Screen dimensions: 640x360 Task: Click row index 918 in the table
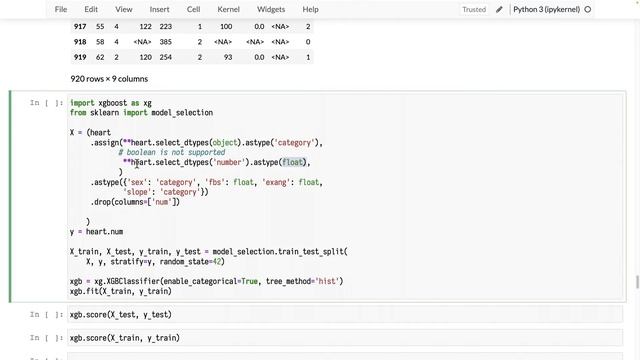(x=80, y=42)
